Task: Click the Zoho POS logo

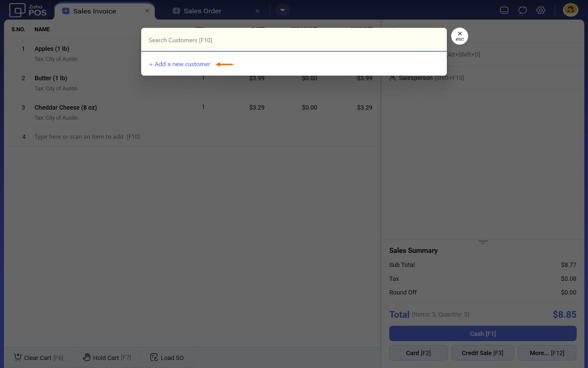Action: point(28,10)
